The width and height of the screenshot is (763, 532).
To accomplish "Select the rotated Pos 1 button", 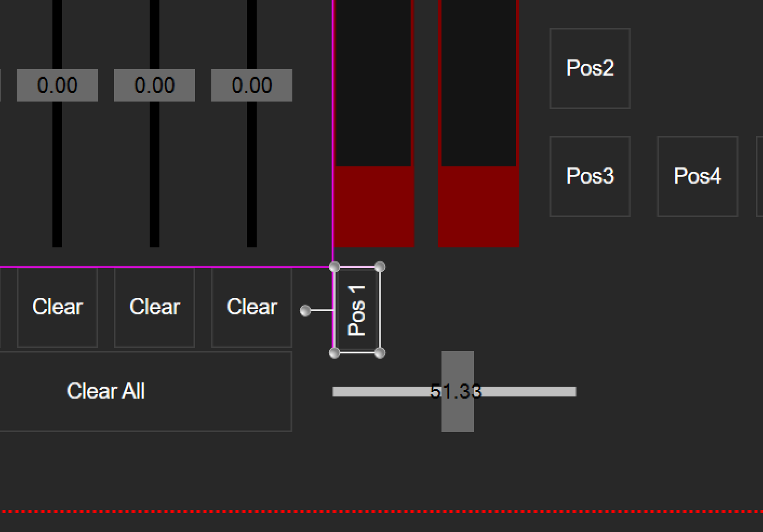I will click(x=357, y=310).
